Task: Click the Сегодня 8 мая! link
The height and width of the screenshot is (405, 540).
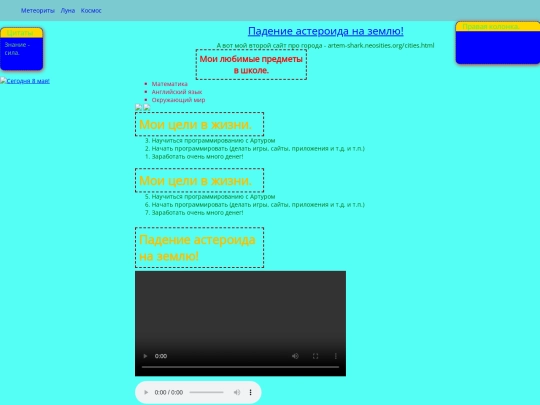Action: tap(25, 81)
